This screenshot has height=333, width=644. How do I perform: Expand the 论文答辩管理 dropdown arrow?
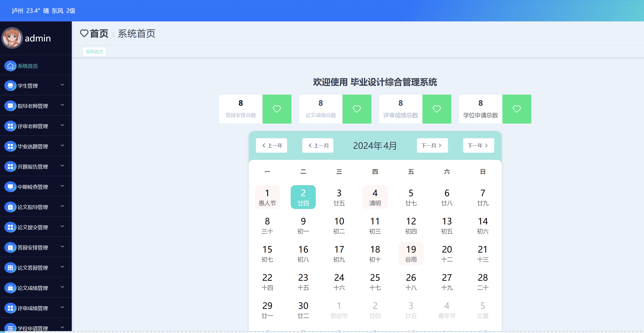point(63,267)
